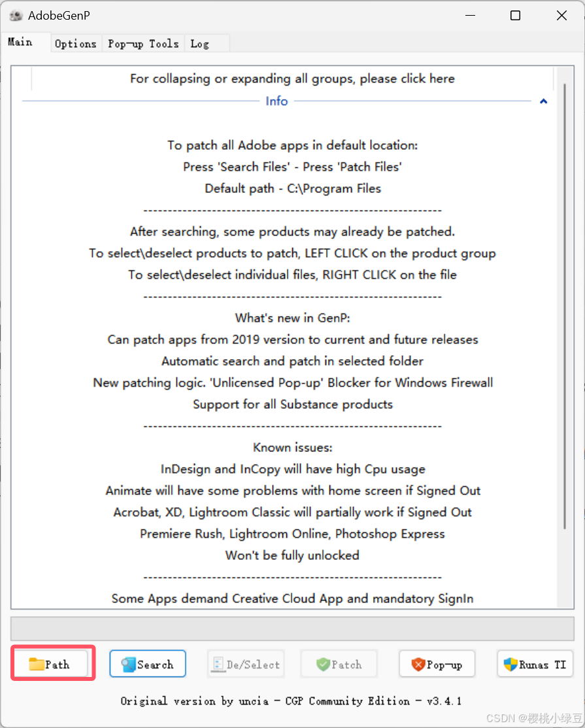Screen dimensions: 585x728
Task: Click the 'What's new in GenP:' line
Action: 292,318
